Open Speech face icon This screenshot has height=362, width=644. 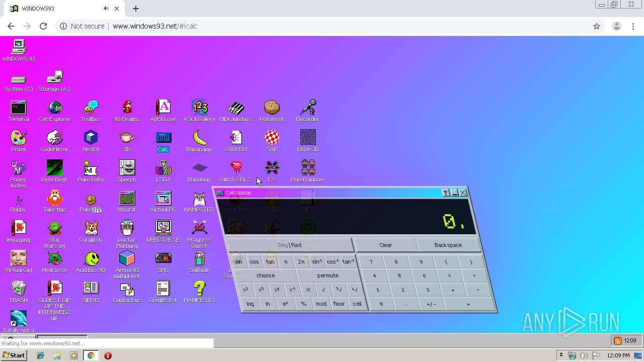point(127,171)
